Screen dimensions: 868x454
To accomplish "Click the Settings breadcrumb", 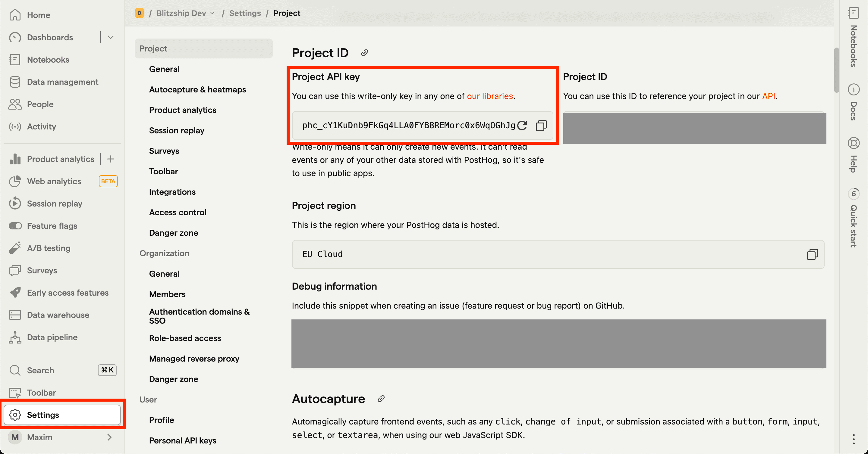I will [x=245, y=13].
